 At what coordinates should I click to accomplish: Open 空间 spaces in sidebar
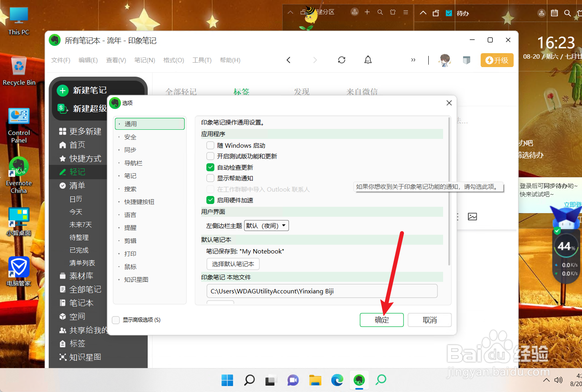coord(72,317)
